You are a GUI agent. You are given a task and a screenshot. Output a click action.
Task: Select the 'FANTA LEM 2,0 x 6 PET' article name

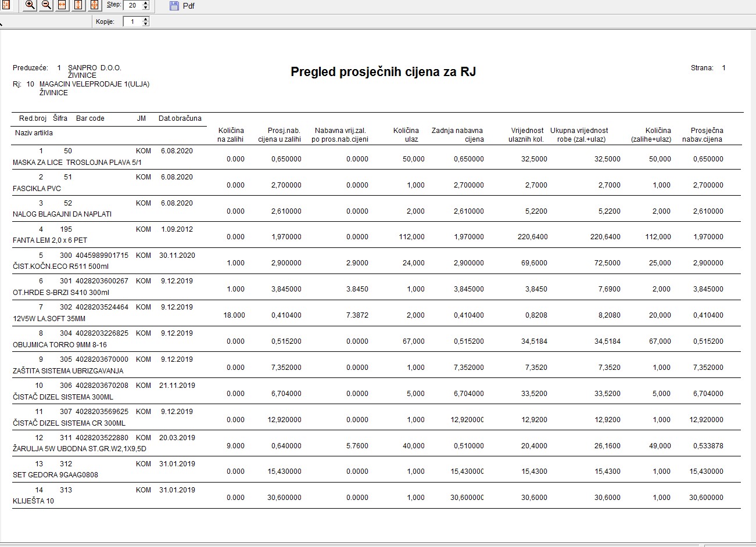pyautogui.click(x=49, y=240)
